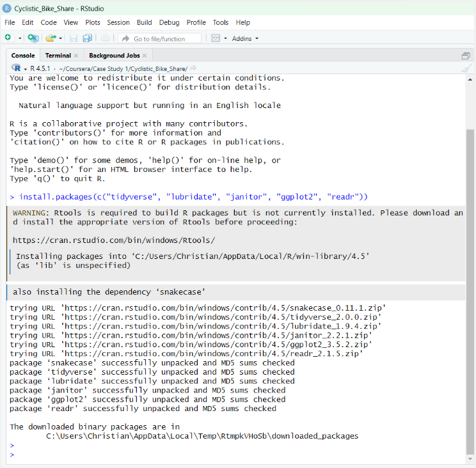Click the janitor_2.2.1.zip URL line
This screenshot has width=476, height=468.
[191, 335]
